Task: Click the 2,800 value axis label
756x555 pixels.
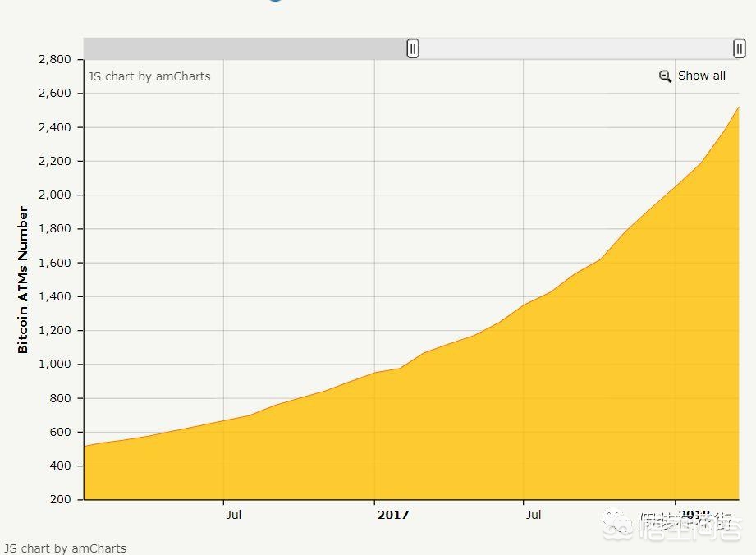Action: point(54,59)
